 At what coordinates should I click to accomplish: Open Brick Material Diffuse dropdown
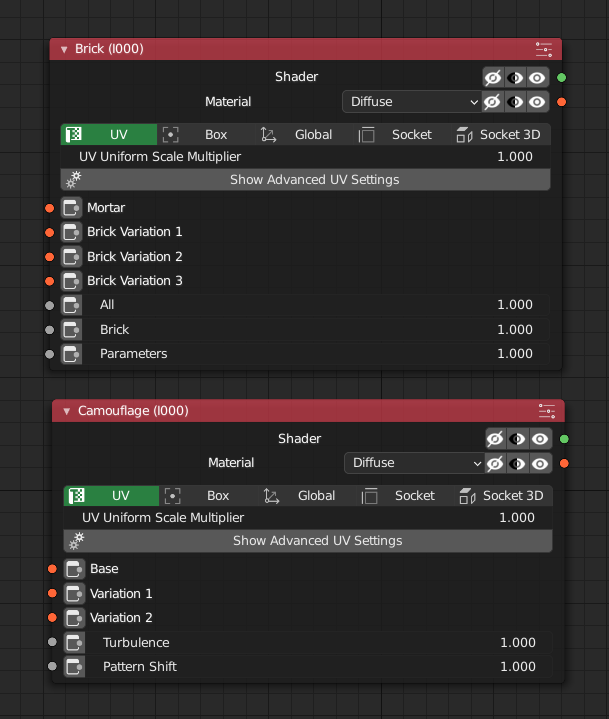point(412,101)
